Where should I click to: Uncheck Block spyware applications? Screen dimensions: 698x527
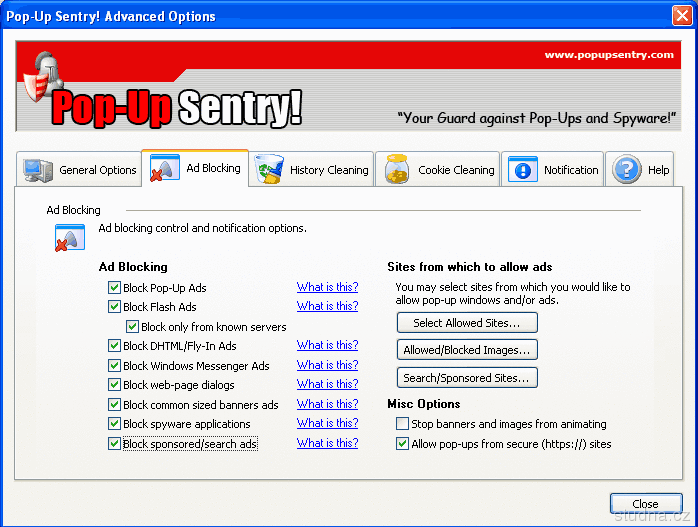pos(114,424)
